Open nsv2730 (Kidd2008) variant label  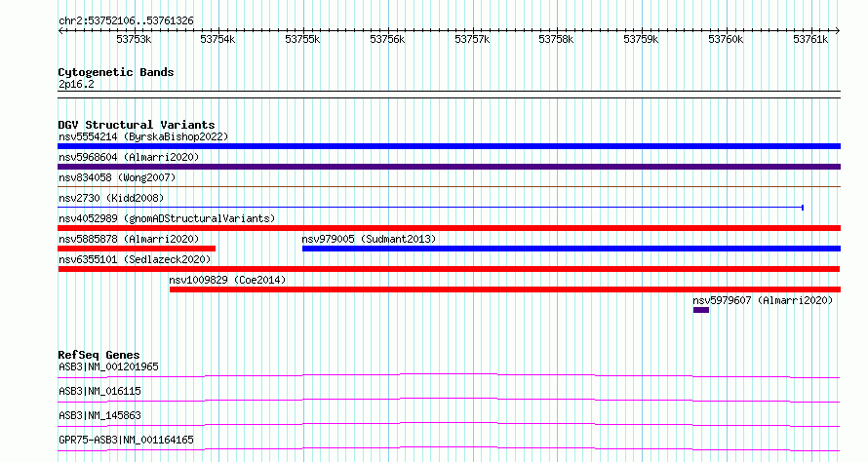click(x=111, y=198)
